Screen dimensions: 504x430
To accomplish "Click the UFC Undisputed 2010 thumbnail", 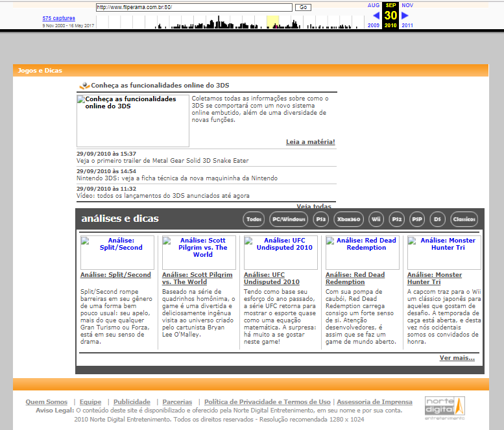I will (x=281, y=252).
